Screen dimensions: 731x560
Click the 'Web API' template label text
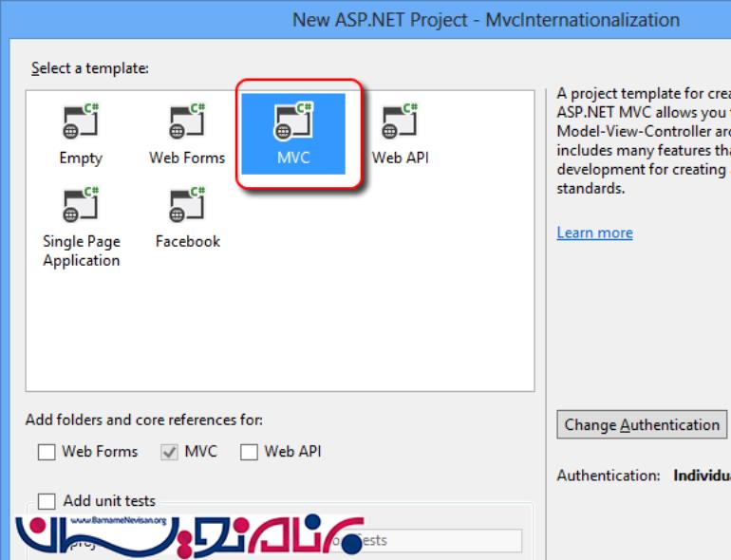[400, 159]
